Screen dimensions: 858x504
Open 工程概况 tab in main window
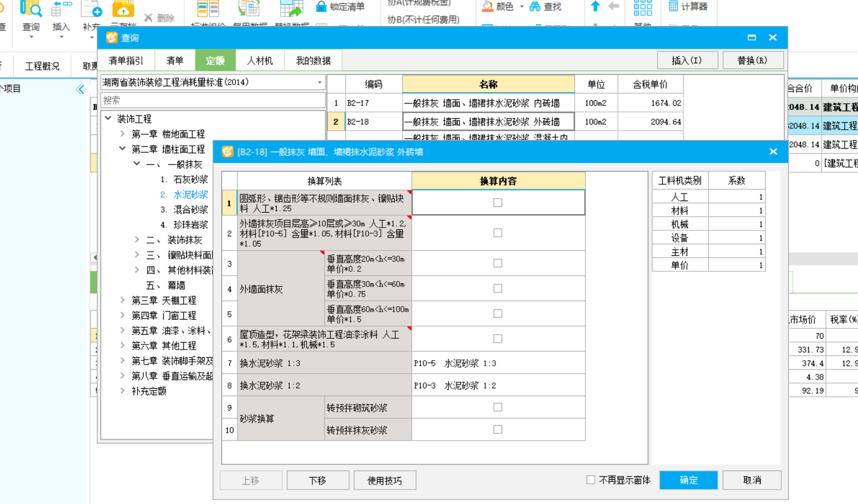(x=42, y=66)
